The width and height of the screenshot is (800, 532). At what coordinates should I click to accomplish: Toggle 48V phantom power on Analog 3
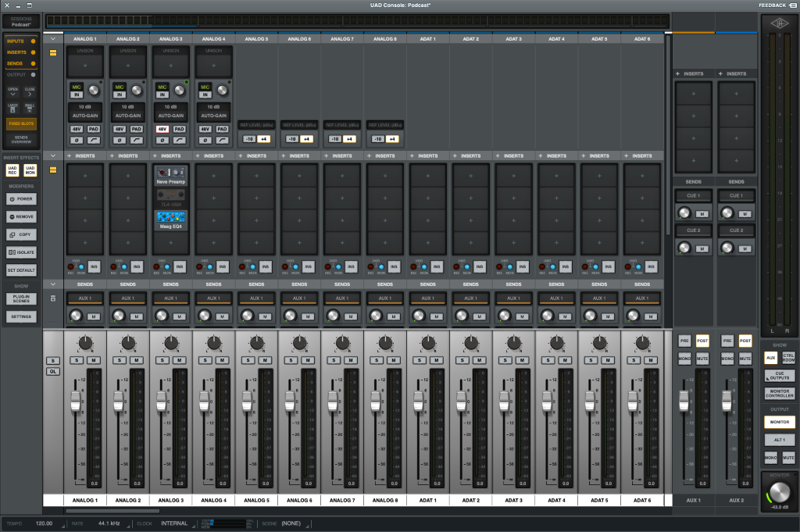tap(162, 129)
